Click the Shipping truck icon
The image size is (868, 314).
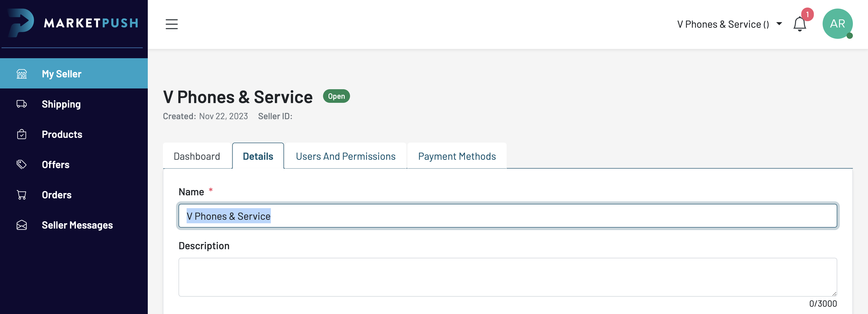pyautogui.click(x=22, y=104)
